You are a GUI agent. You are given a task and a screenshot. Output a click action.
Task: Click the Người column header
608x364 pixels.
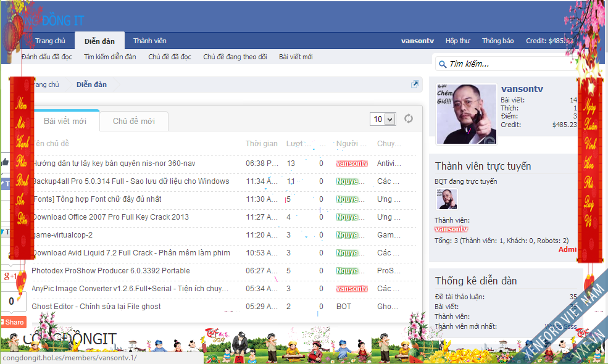[x=351, y=143]
